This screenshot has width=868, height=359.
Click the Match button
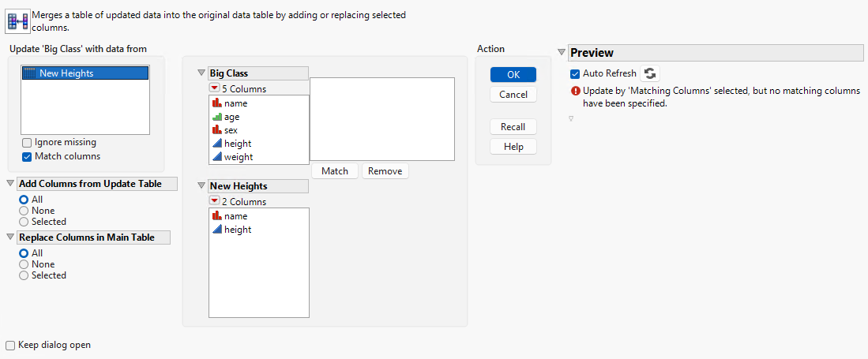click(335, 171)
